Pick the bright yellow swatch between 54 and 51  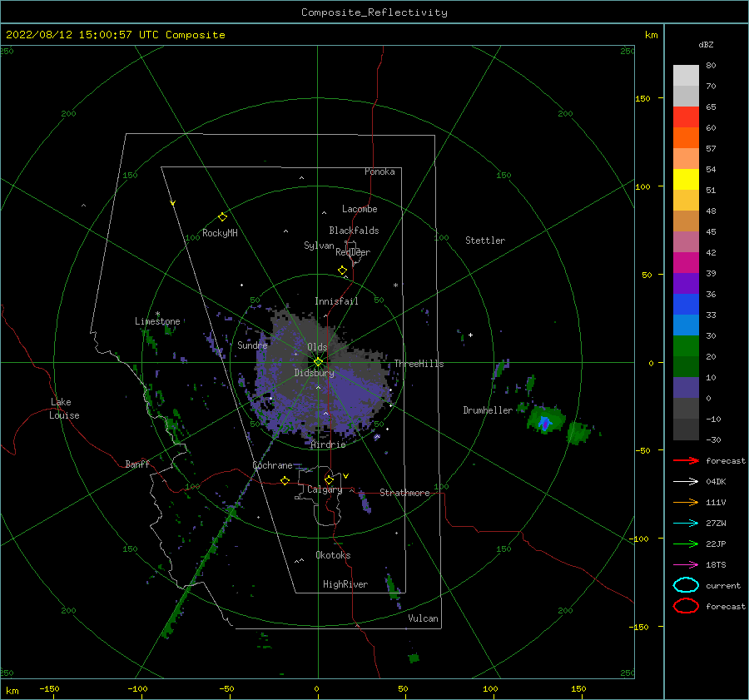pyautogui.click(x=686, y=180)
